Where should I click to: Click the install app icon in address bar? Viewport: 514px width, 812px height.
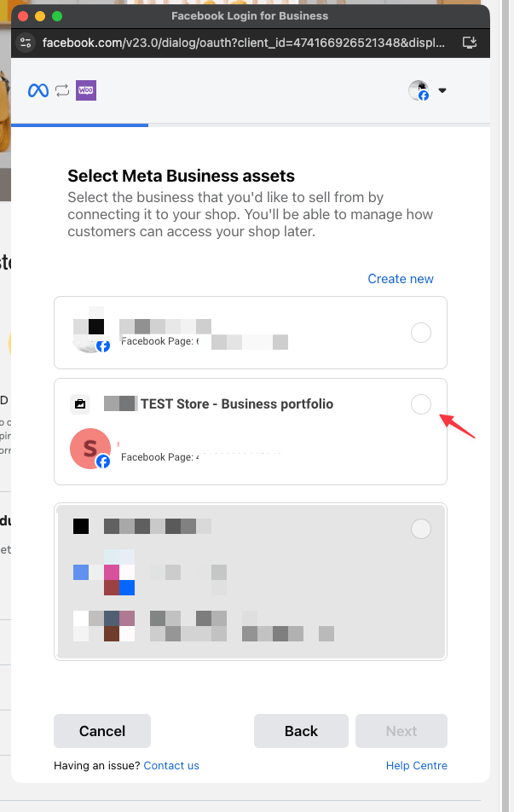coord(469,42)
